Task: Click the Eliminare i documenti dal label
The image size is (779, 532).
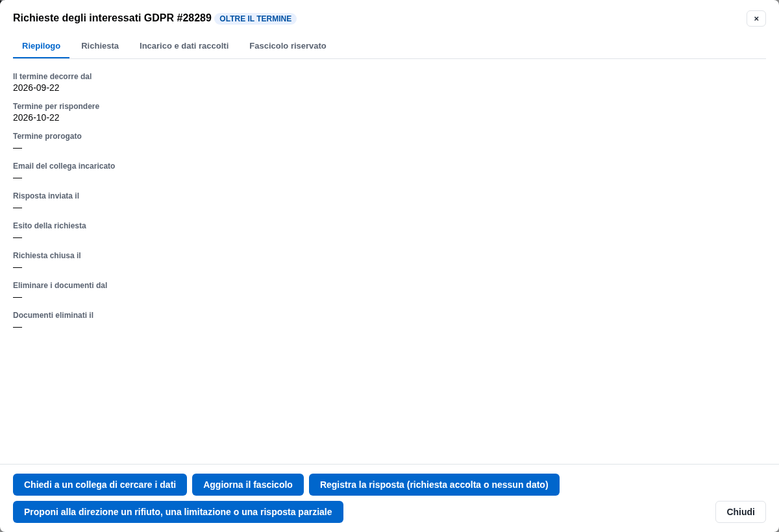Action: point(60,285)
